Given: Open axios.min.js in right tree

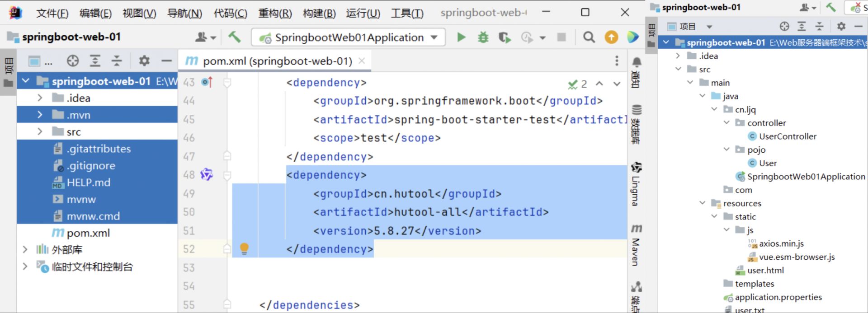Looking at the screenshot, I should click(x=776, y=243).
